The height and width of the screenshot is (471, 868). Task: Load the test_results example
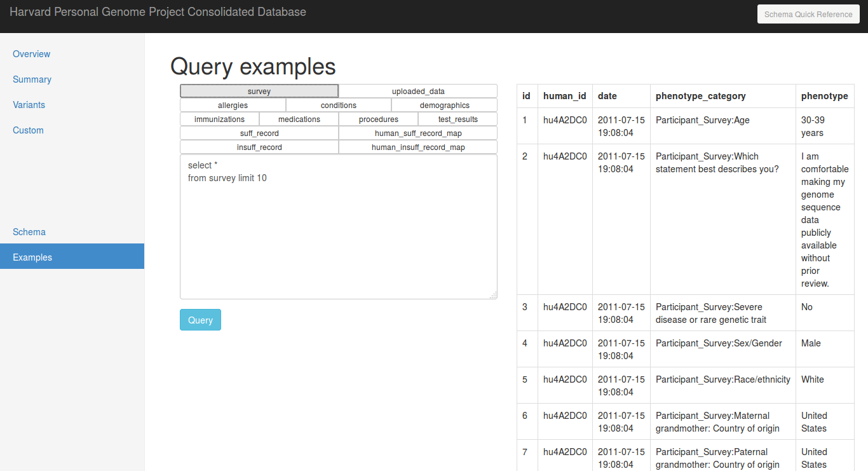(458, 119)
